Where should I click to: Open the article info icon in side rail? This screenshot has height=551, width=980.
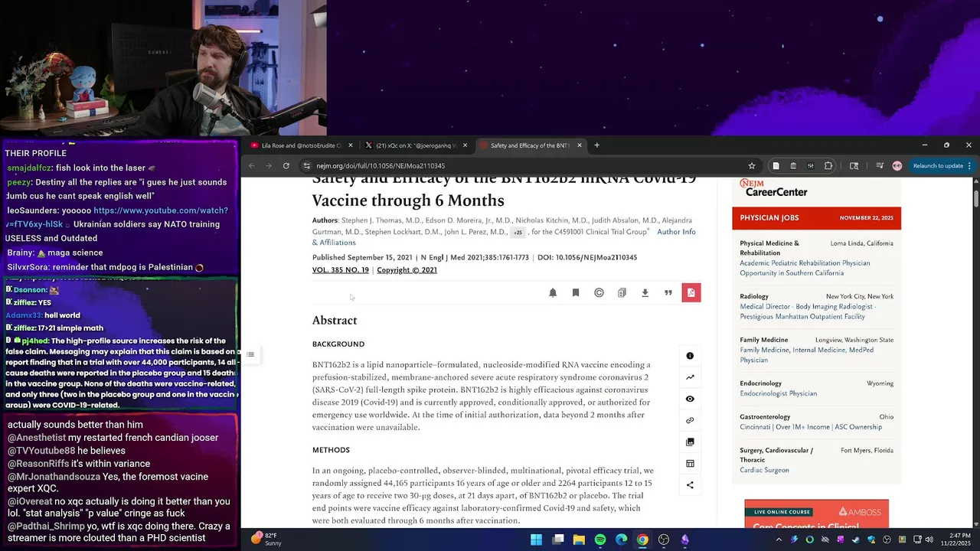coord(690,356)
